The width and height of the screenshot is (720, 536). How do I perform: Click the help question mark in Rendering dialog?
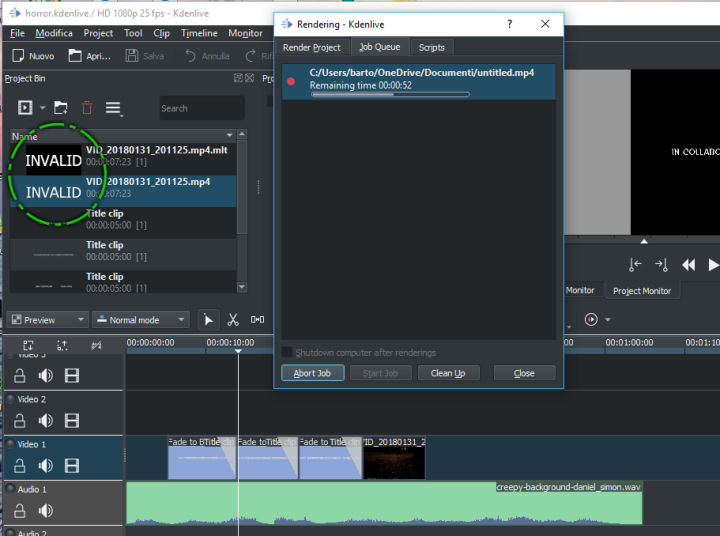(510, 24)
